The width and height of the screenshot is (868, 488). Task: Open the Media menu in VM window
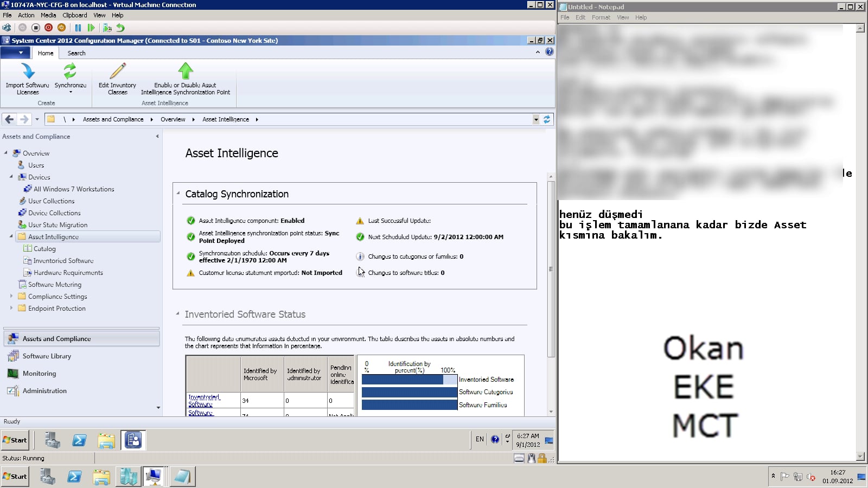(x=48, y=15)
